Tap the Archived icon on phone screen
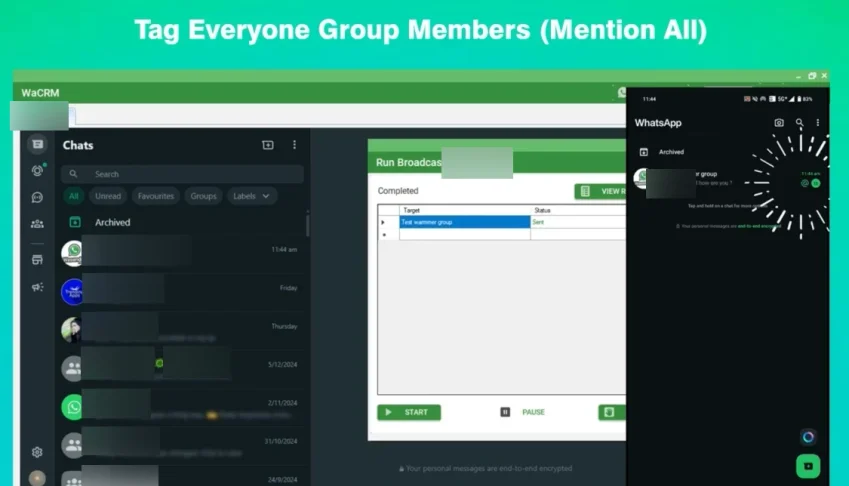 [x=644, y=152]
